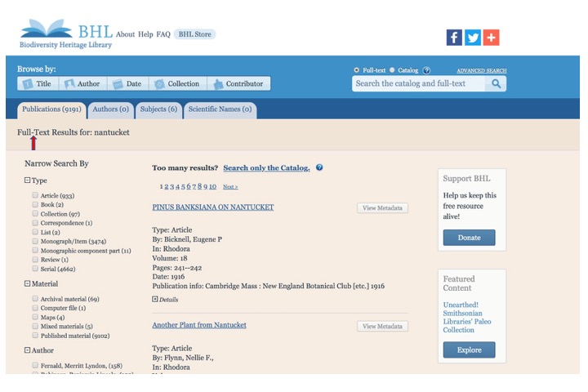Collapse the Type filter section
Viewport: 588px width, 392px height.
pyautogui.click(x=28, y=180)
